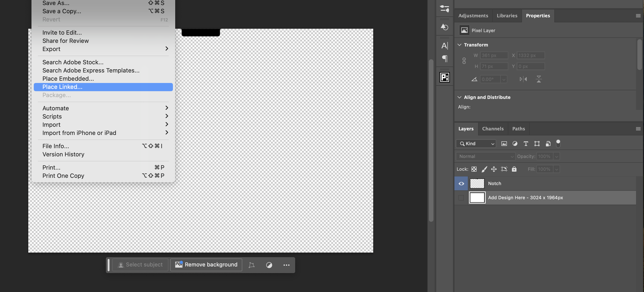Image resolution: width=644 pixels, height=292 pixels.
Task: Collapse the Transform section
Action: pos(459,45)
